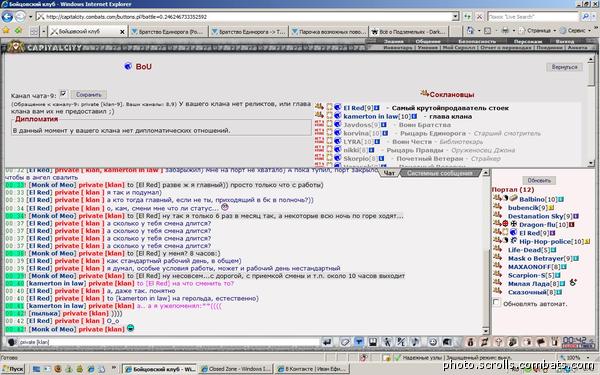Screen dimensions: 600x375
Task: Check the box next to El Red[9] clan member
Action: click(x=329, y=108)
